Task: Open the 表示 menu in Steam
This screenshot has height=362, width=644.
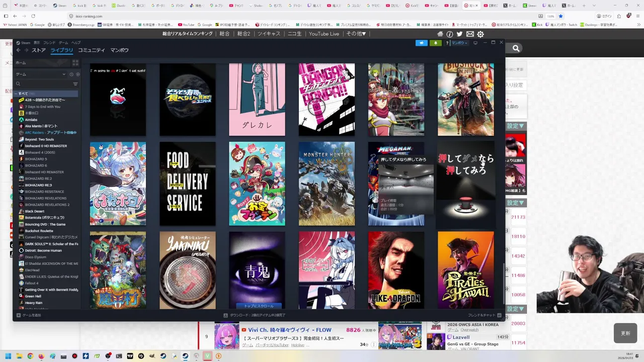Action: [37, 43]
